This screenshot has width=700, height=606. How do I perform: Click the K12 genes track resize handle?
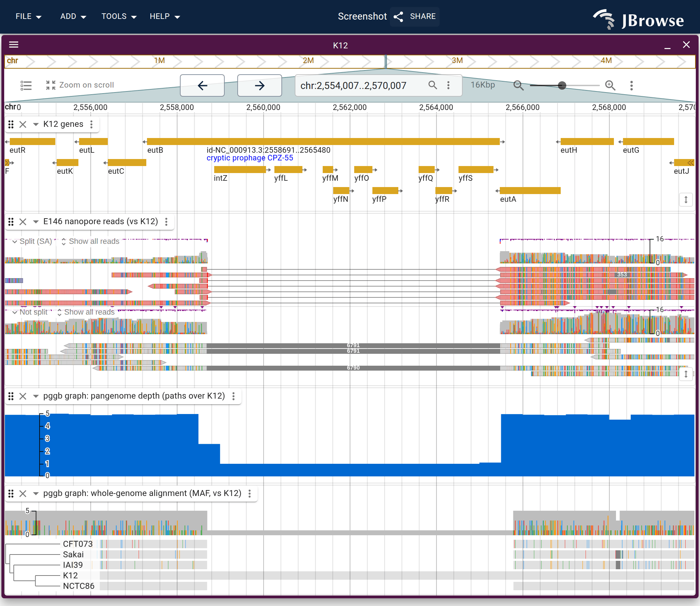[x=686, y=200]
